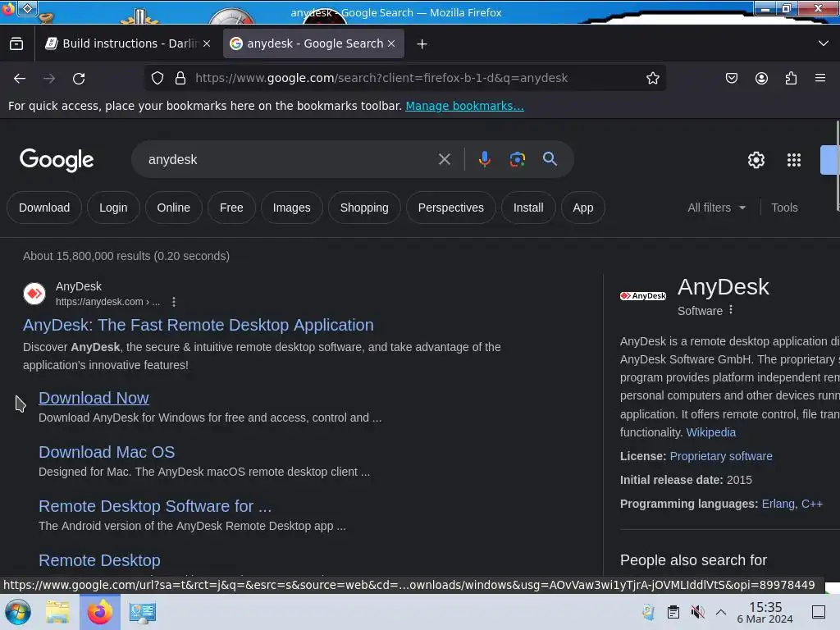Open AnyDesk: The Fast Remote Desktop Application
840x630 pixels.
[199, 325]
